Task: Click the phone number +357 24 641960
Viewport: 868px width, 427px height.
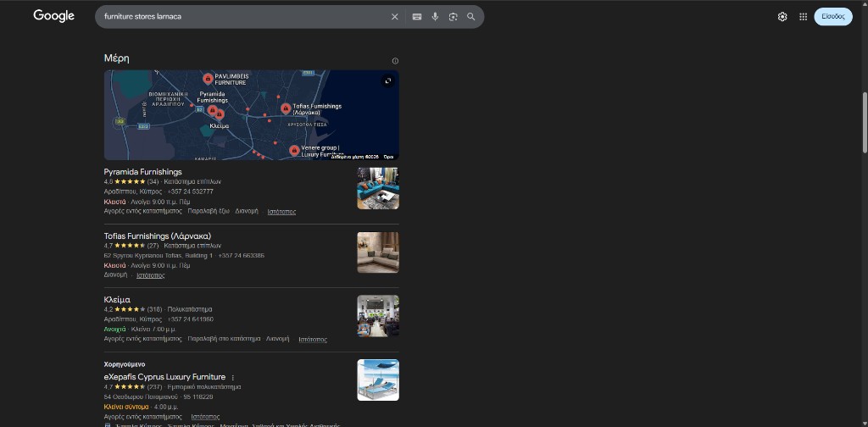Action: (x=191, y=319)
